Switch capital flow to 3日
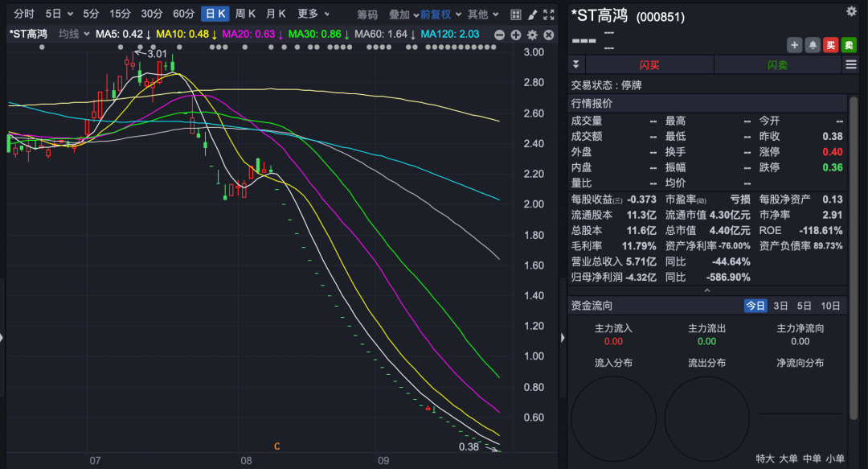 780,306
